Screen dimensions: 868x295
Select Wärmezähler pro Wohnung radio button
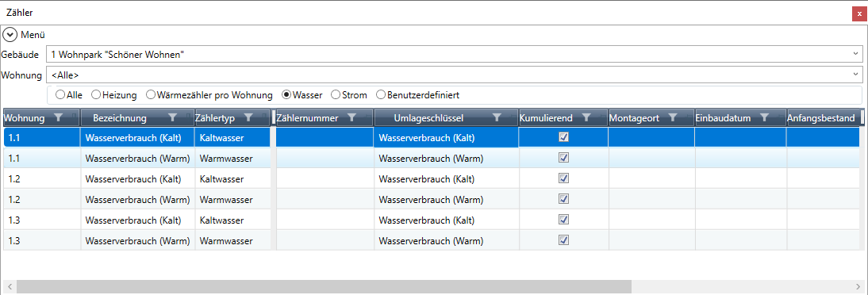151,95
